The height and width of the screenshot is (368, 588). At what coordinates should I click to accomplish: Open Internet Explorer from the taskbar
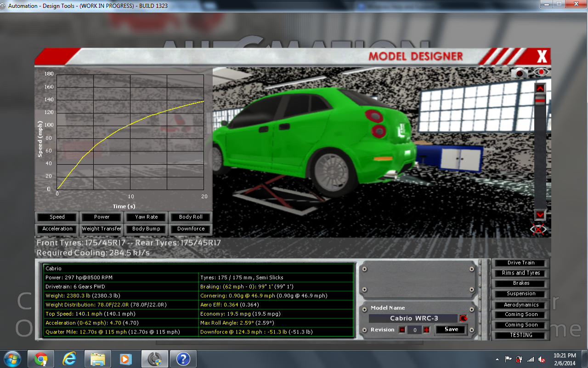[x=69, y=359]
